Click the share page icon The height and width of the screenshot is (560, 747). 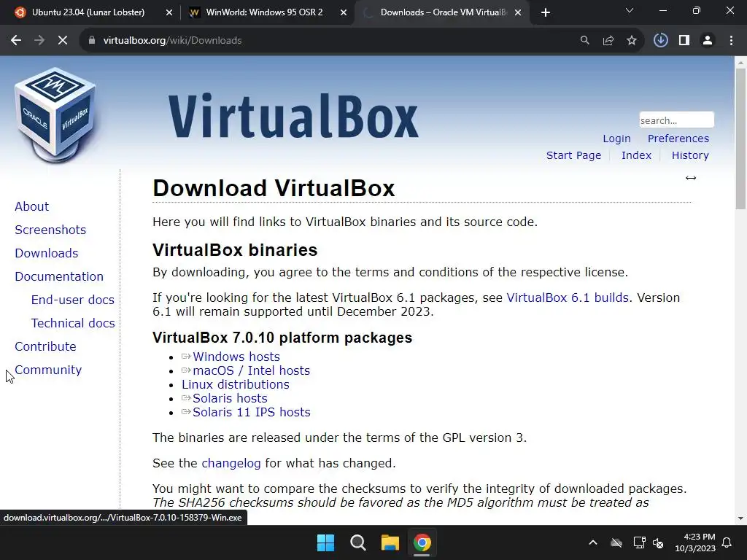[608, 41]
